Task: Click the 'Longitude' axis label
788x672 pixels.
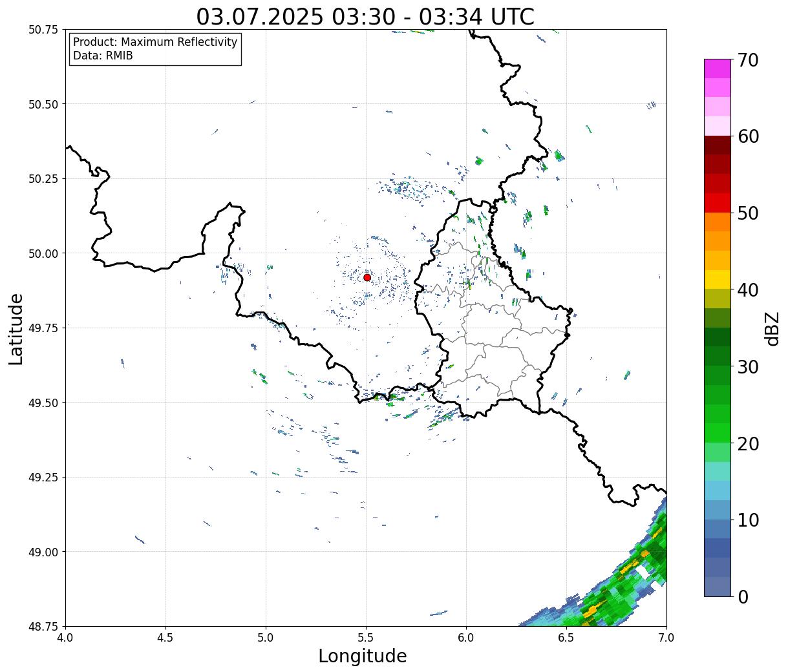Action: click(363, 656)
